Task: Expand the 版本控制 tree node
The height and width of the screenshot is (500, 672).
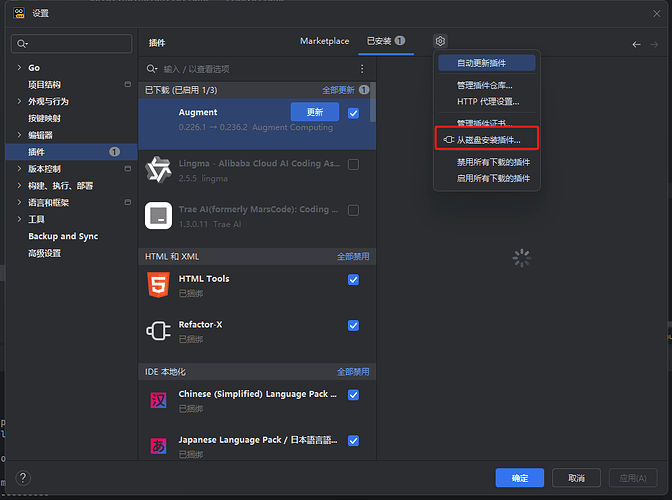Action: pos(19,168)
